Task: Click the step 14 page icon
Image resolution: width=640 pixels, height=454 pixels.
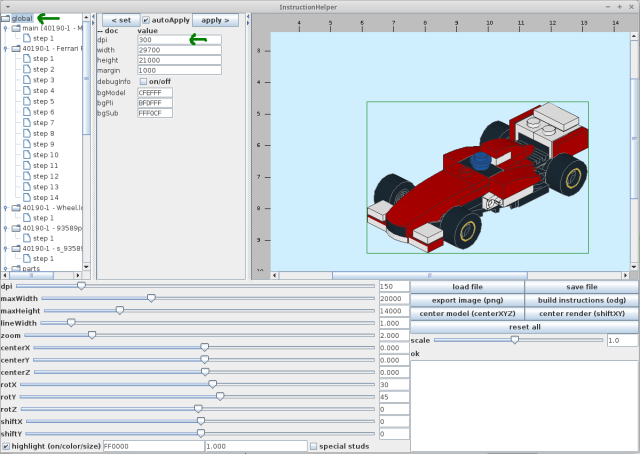Action: pos(27,198)
